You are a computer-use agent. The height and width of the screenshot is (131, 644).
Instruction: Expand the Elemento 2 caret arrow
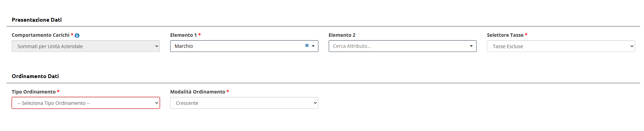click(x=471, y=46)
